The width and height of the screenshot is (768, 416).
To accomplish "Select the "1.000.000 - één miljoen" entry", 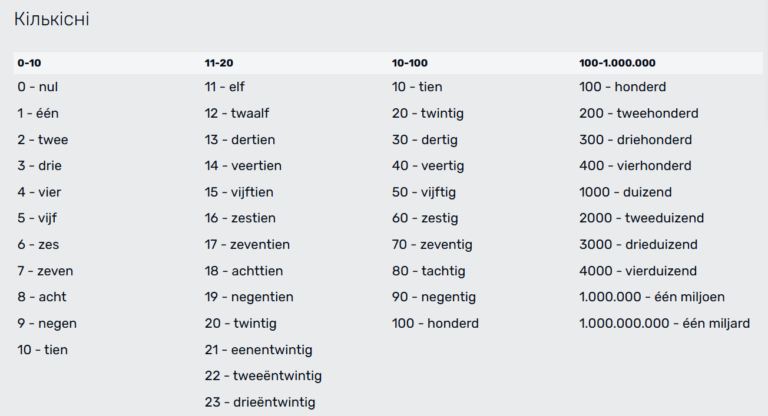I will pyautogui.click(x=652, y=297).
